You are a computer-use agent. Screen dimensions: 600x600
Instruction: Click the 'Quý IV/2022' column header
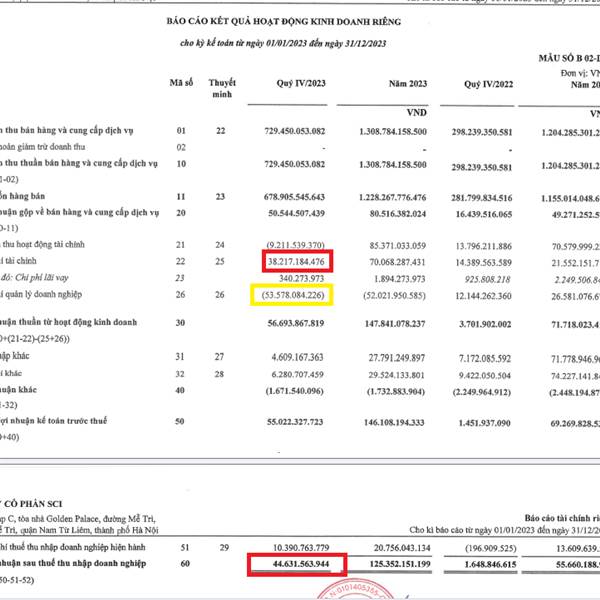[x=489, y=84]
